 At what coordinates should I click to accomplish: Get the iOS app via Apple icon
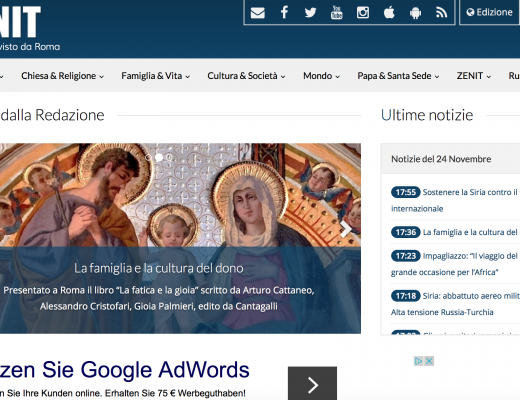tap(389, 13)
